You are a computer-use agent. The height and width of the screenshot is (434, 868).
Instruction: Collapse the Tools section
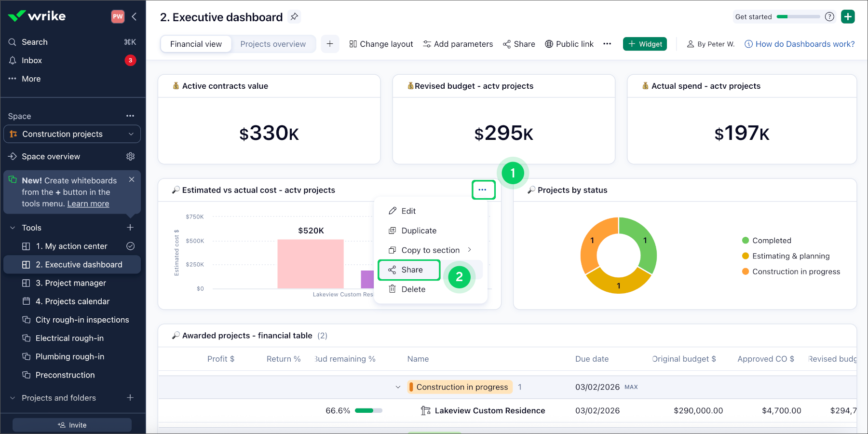(13, 228)
